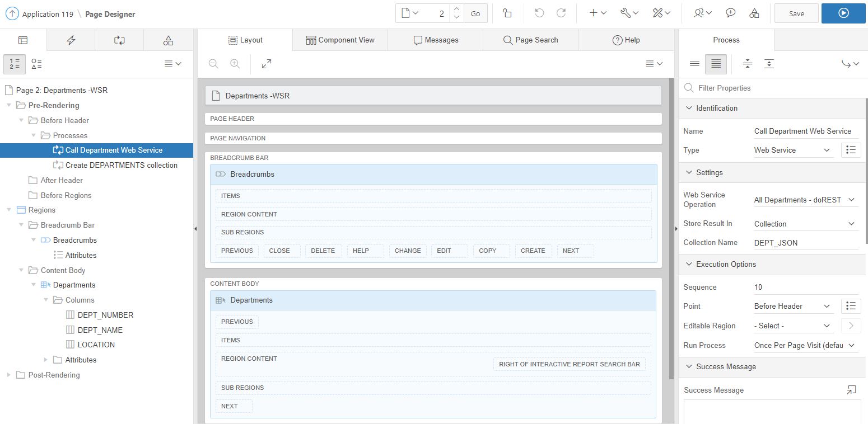Increase page number with up stepper
Screen dimensions: 868x424
tap(456, 10)
